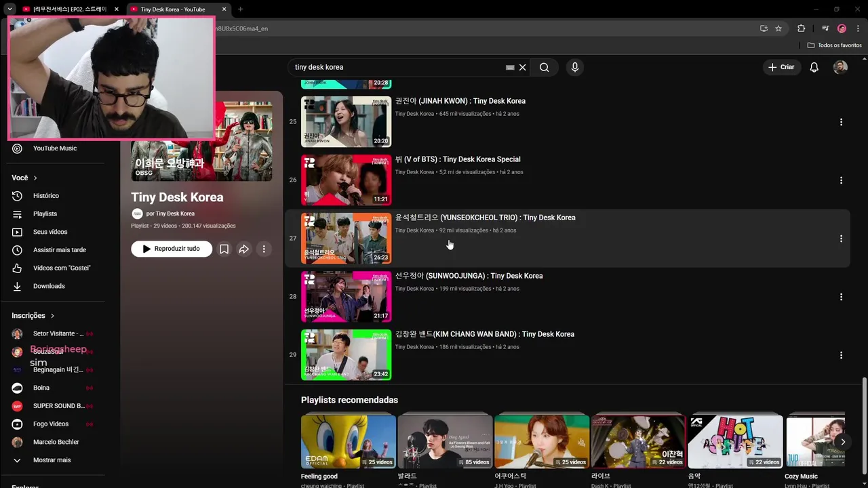Bookmark page with star icon
Image resolution: width=868 pixels, height=488 pixels.
tap(778, 28)
